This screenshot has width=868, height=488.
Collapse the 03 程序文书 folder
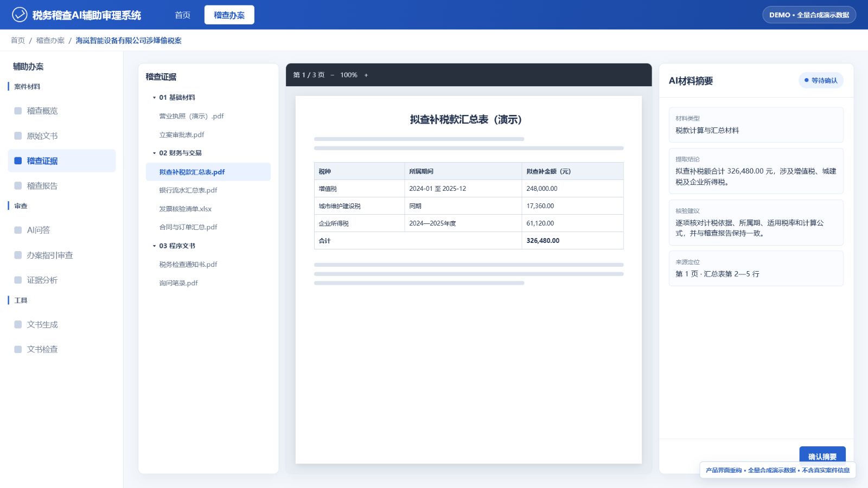pos(154,246)
